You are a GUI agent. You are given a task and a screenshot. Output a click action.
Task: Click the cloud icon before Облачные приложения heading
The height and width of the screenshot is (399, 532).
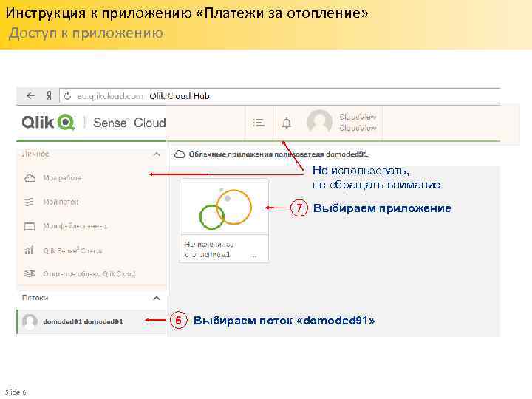pyautogui.click(x=180, y=154)
